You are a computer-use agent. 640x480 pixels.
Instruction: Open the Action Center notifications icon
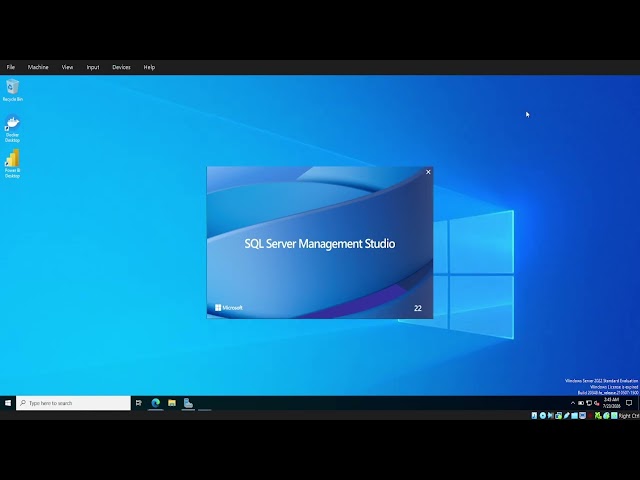pyautogui.click(x=629, y=403)
